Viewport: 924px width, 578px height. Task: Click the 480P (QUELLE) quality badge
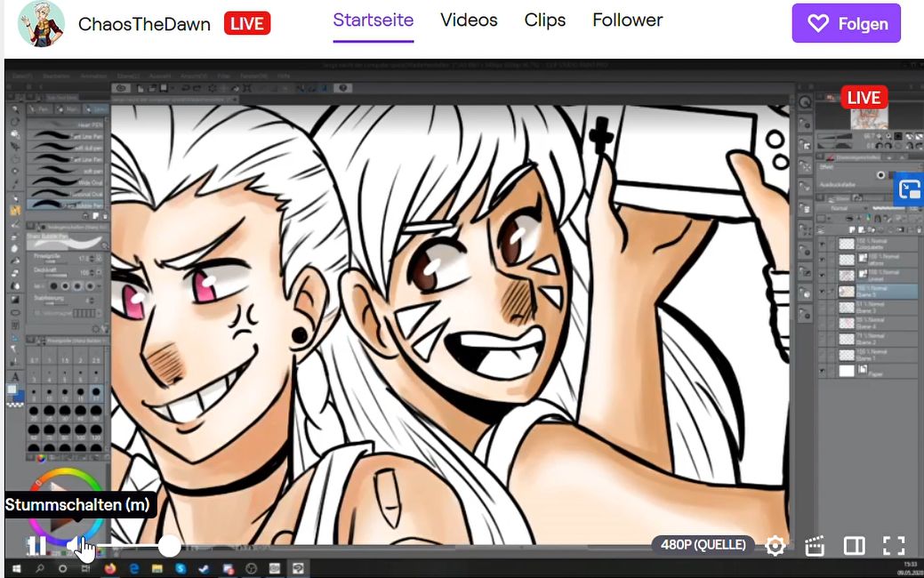click(703, 545)
